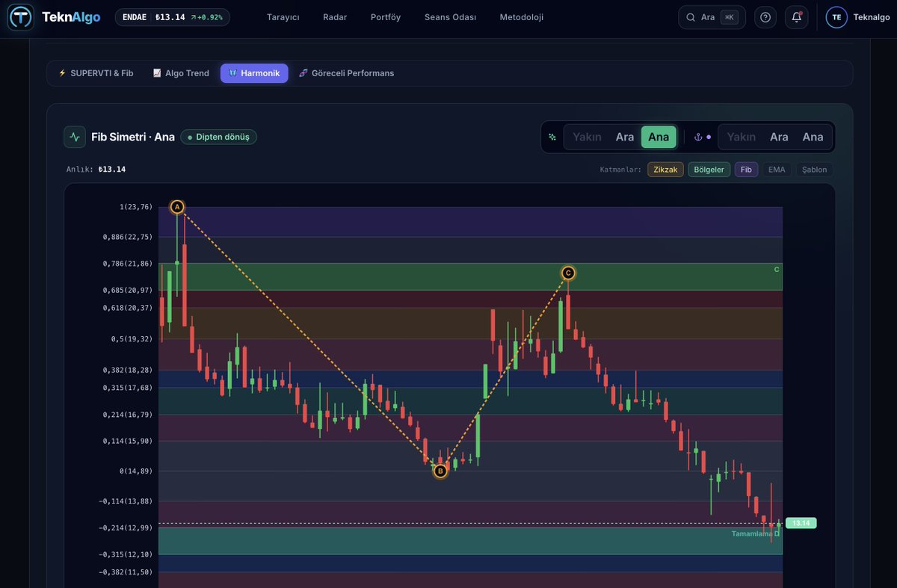This screenshot has width=897, height=588.
Task: Click point B marker on chart
Action: tap(440, 471)
